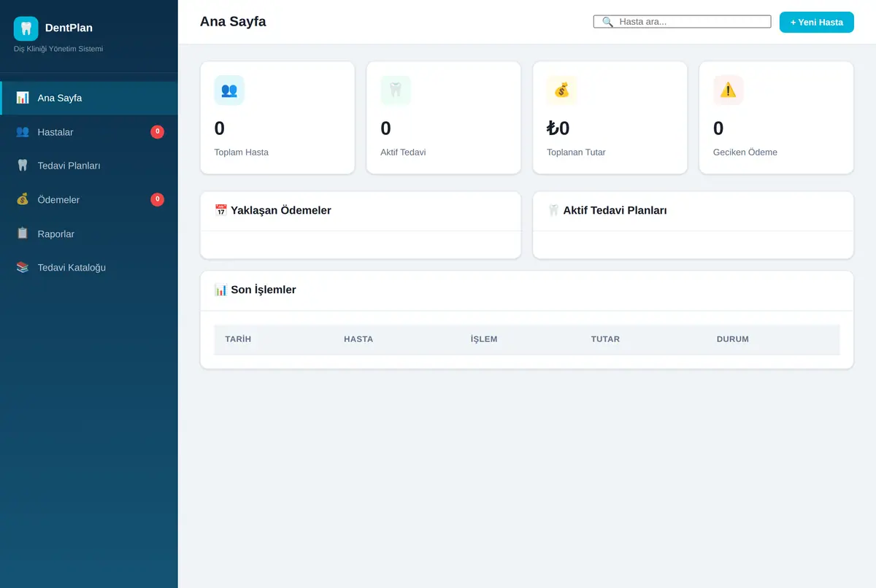Open Tedavi Planları in the sidebar
The height and width of the screenshot is (588, 876).
[x=89, y=166]
